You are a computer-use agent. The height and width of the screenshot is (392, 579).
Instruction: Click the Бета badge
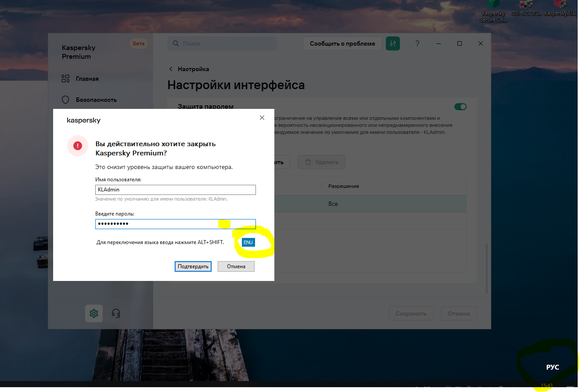[x=139, y=43]
